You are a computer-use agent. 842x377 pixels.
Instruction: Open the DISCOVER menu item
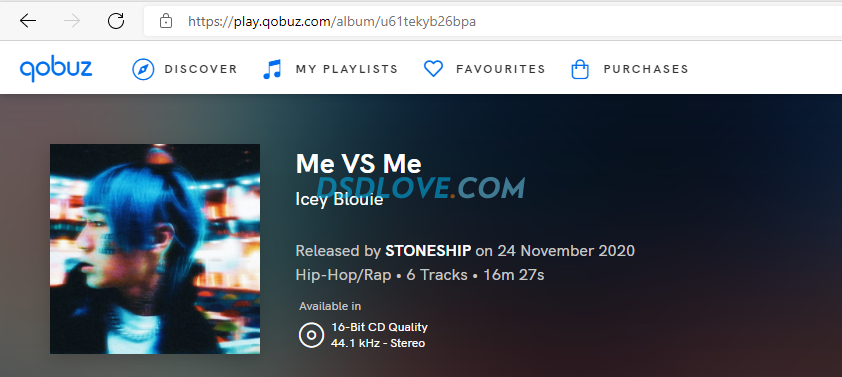(x=201, y=69)
